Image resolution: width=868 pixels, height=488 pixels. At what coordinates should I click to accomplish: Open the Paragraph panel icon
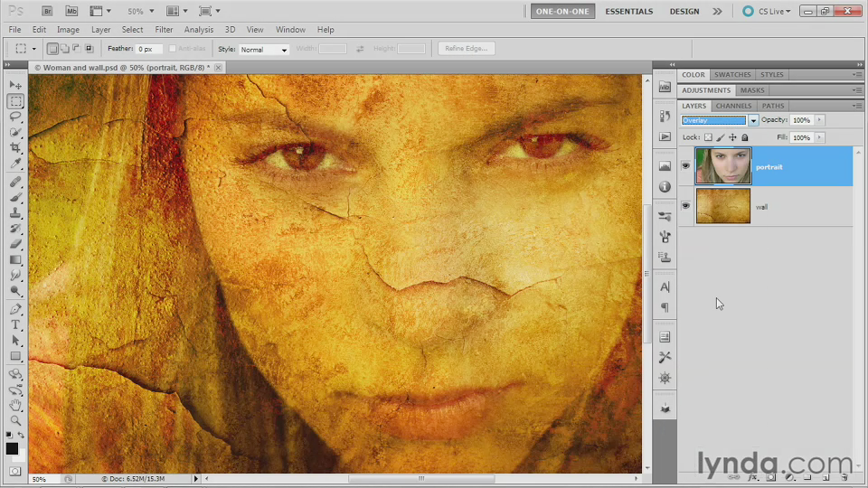(x=665, y=307)
